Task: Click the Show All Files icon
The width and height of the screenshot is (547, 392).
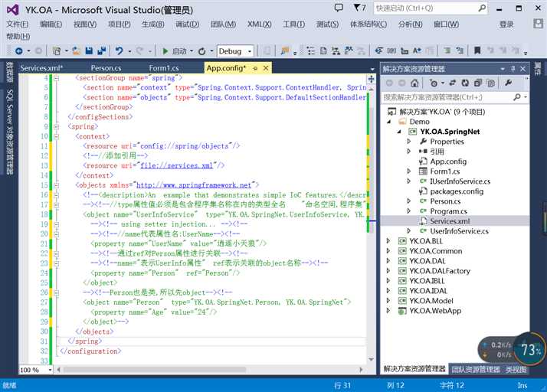Action: coord(490,83)
